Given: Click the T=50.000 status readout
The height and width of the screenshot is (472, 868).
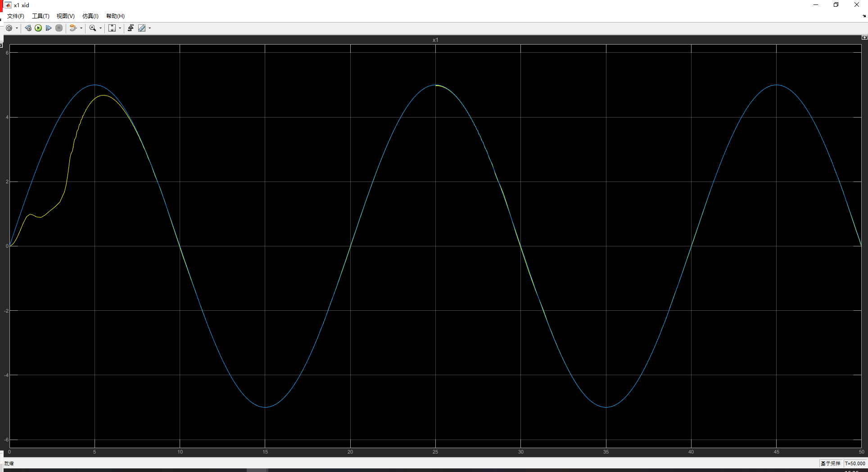Looking at the screenshot, I should click(855, 463).
